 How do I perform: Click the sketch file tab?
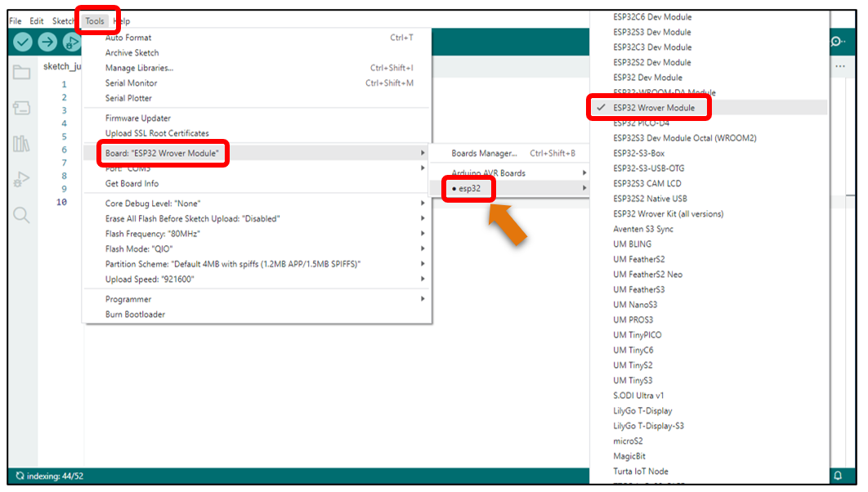(x=62, y=66)
